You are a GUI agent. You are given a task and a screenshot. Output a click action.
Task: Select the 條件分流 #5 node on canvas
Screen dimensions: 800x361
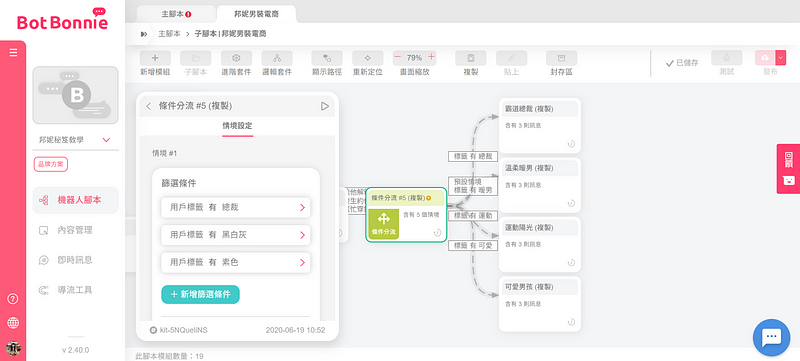point(406,215)
